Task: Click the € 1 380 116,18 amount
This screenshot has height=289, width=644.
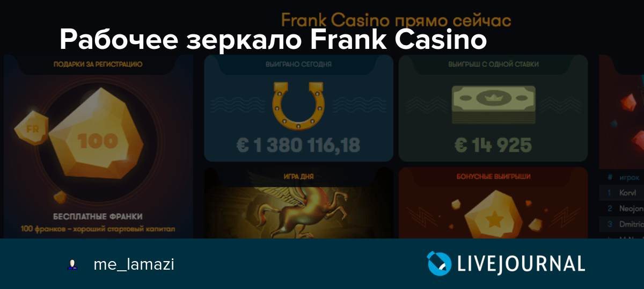Action: pyautogui.click(x=298, y=145)
